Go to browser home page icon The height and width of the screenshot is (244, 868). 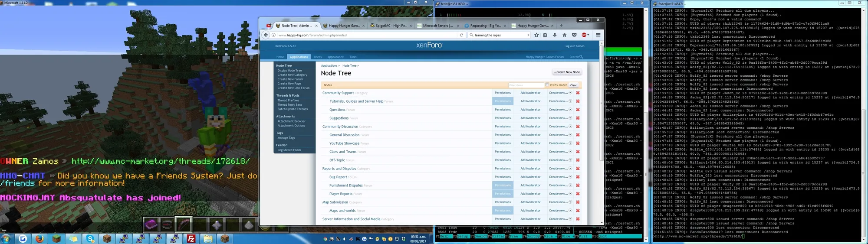(x=564, y=35)
